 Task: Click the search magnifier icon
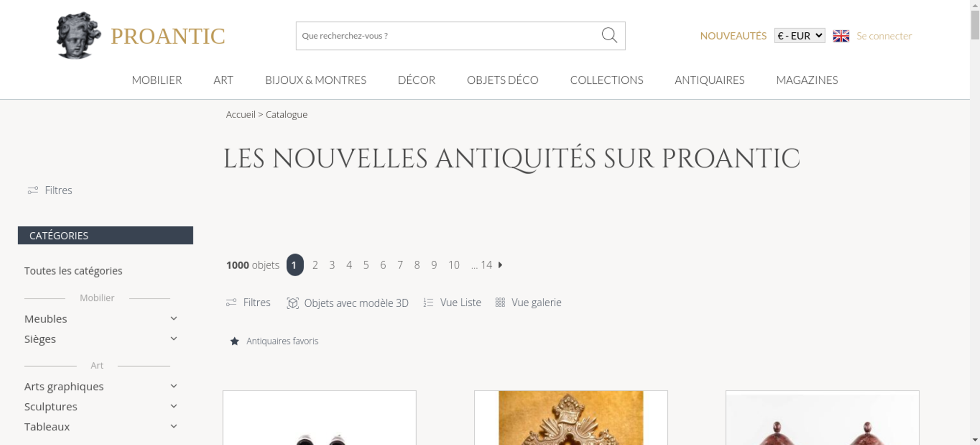pyautogui.click(x=609, y=35)
